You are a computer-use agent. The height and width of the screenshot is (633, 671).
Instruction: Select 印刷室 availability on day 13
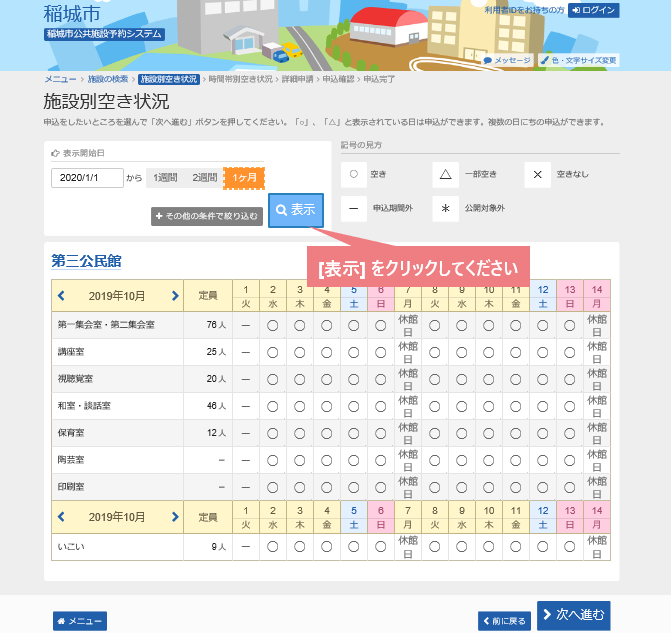click(570, 487)
